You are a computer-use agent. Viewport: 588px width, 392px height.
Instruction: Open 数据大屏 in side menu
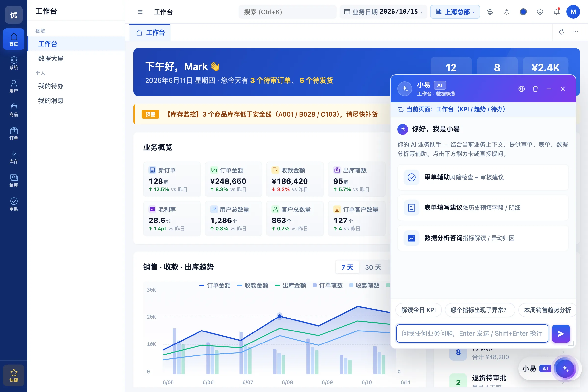(76, 59)
